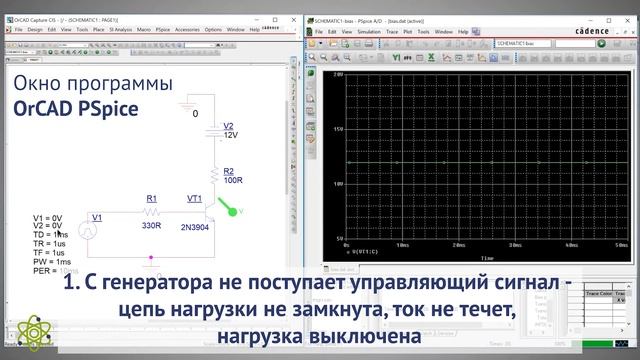Select the V2 12V value text
This screenshot has width=640, height=360.
[x=231, y=135]
